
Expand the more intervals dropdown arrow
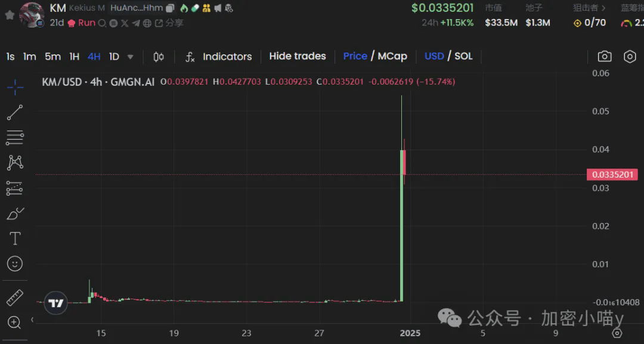[x=130, y=57]
